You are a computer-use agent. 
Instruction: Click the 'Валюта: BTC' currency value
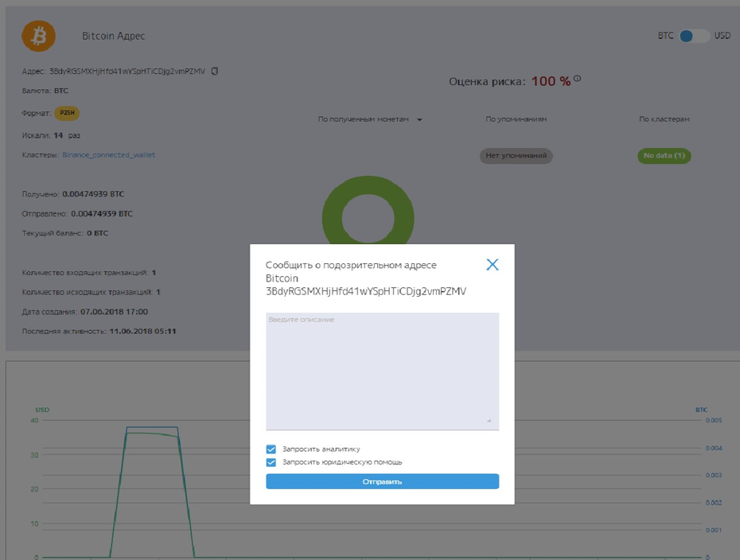[61, 91]
